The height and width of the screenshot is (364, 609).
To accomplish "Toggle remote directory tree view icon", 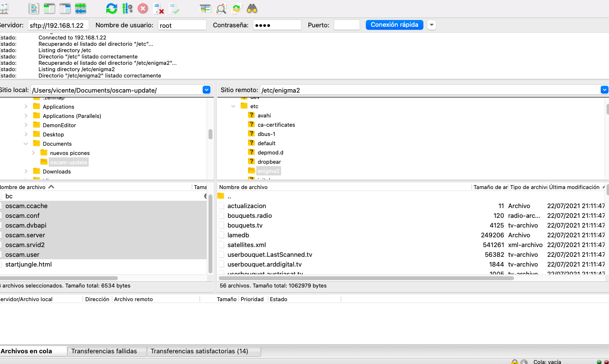I will (65, 8).
